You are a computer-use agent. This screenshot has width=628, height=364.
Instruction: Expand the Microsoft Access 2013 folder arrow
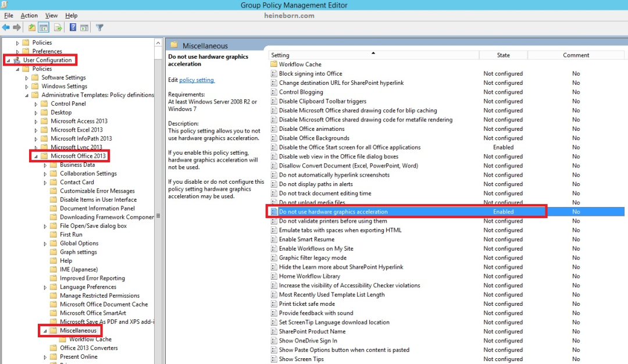click(35, 122)
